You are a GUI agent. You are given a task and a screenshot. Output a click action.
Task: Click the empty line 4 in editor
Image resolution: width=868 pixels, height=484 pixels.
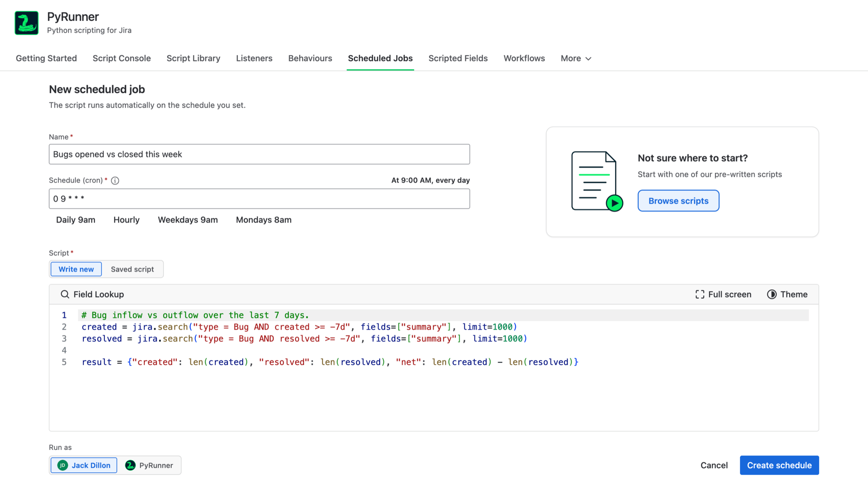pyautogui.click(x=443, y=350)
